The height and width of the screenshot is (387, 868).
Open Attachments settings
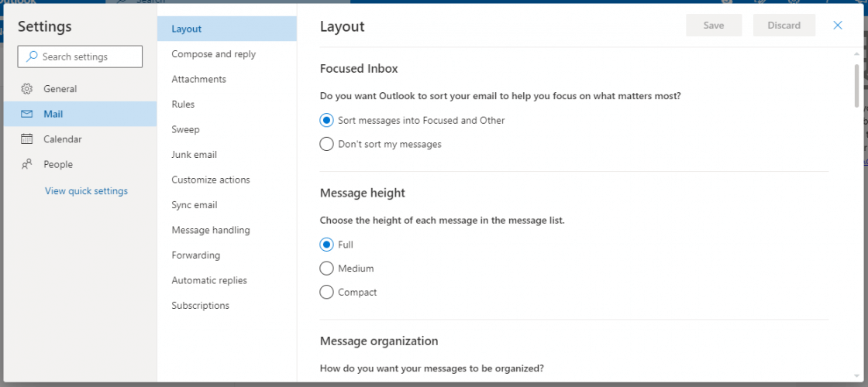point(227,79)
